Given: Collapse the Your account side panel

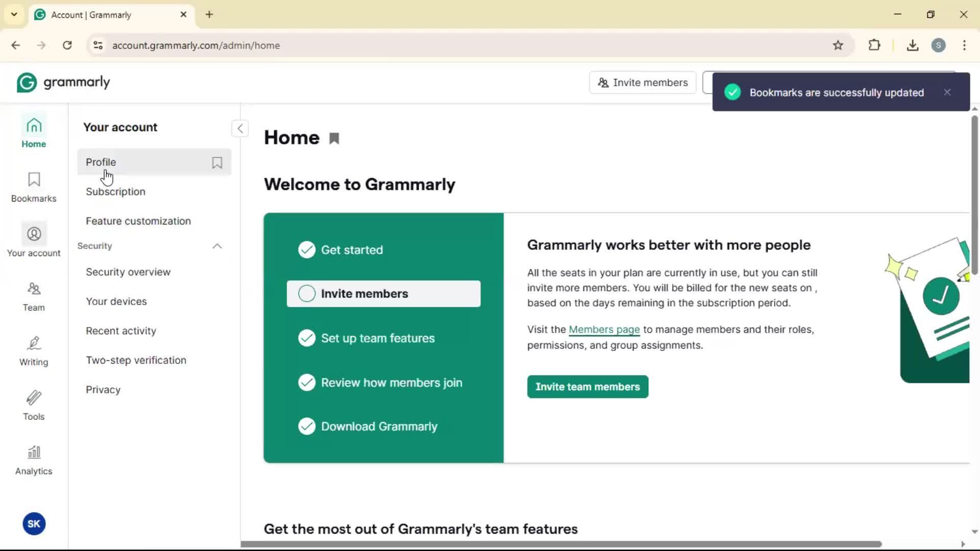Looking at the screenshot, I should click(x=240, y=129).
